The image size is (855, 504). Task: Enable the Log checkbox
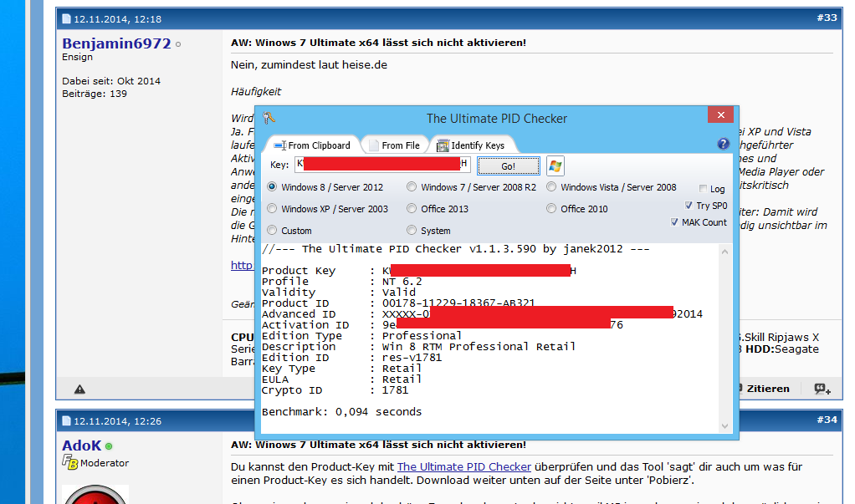[x=703, y=189]
